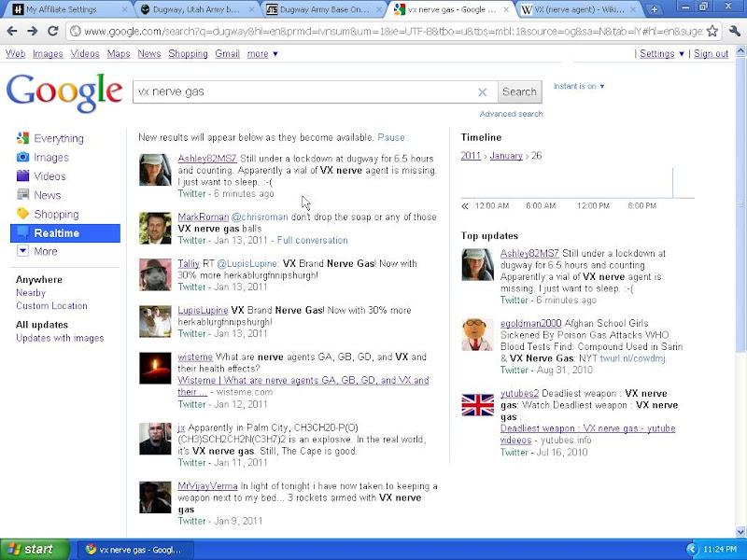Clear the search box with the X icon
Viewport: 747px width, 560px height.
[x=482, y=91]
